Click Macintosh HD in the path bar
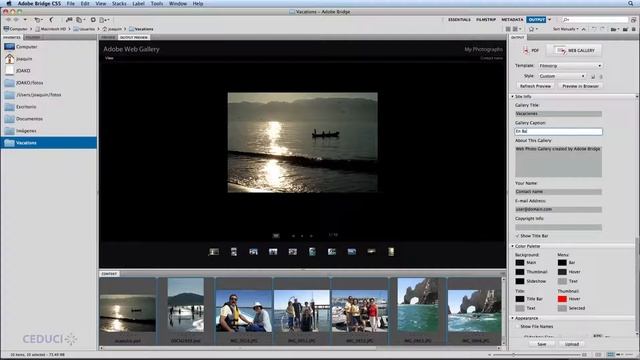 [51, 29]
